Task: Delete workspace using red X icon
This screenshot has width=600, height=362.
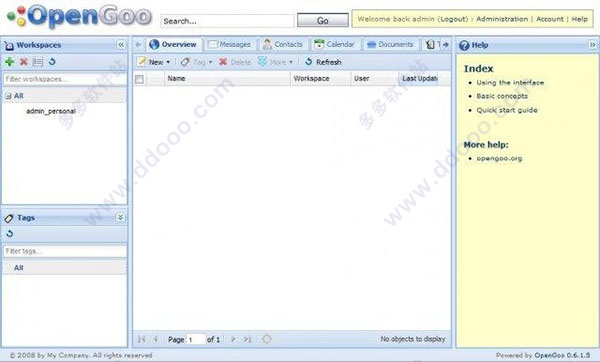Action: 24,62
